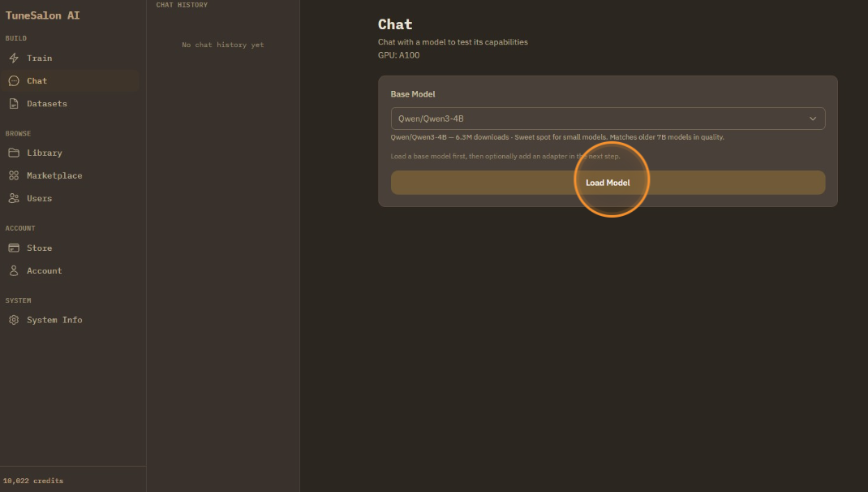868x492 pixels.
Task: Open the System Info text link
Action: (54, 320)
